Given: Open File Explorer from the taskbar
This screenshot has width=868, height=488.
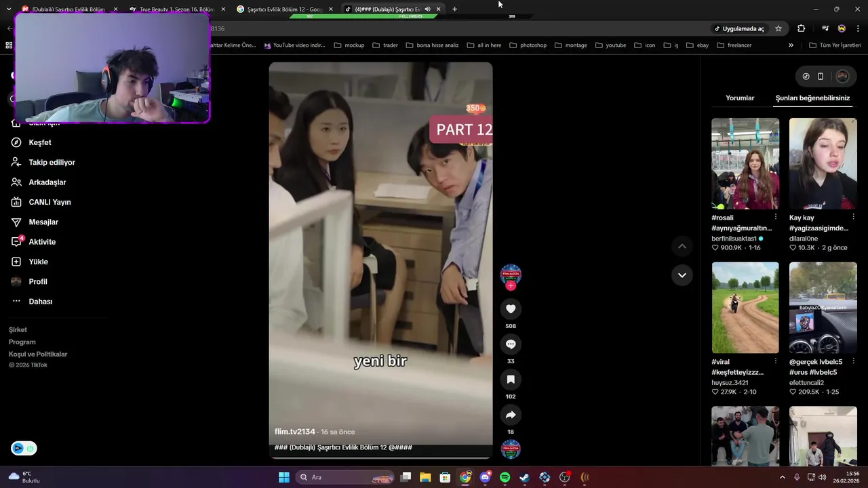Looking at the screenshot, I should (x=425, y=477).
